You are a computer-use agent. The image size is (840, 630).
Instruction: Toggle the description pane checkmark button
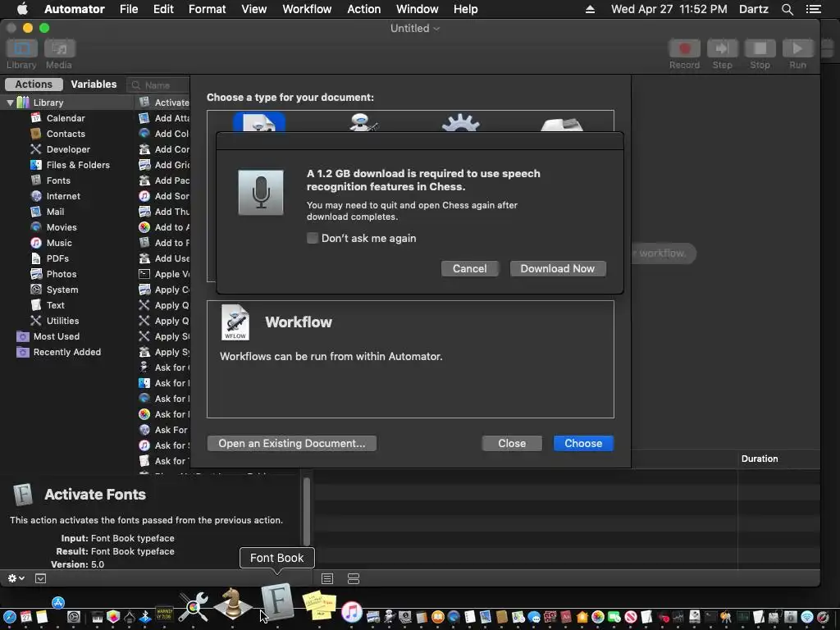41,578
